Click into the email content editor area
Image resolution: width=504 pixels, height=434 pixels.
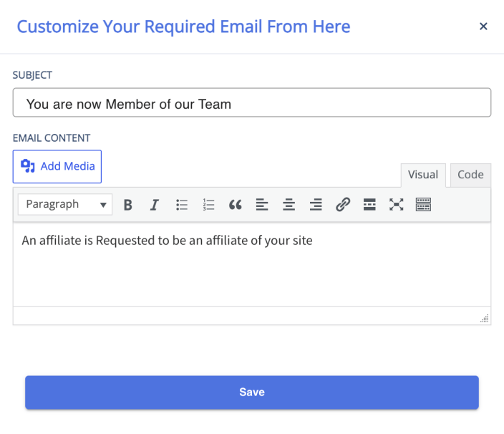252,264
